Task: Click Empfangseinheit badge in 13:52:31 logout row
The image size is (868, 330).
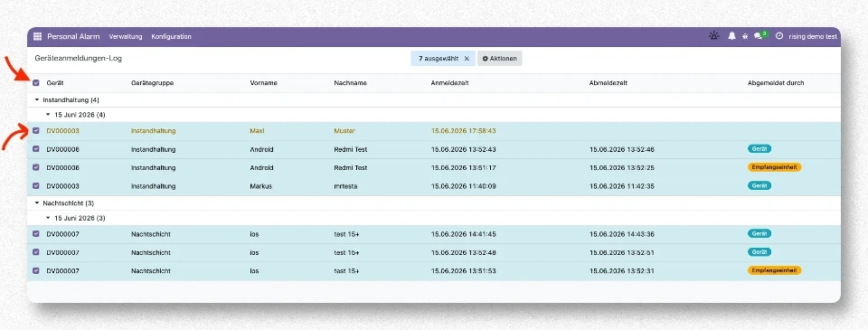Action: coord(775,270)
